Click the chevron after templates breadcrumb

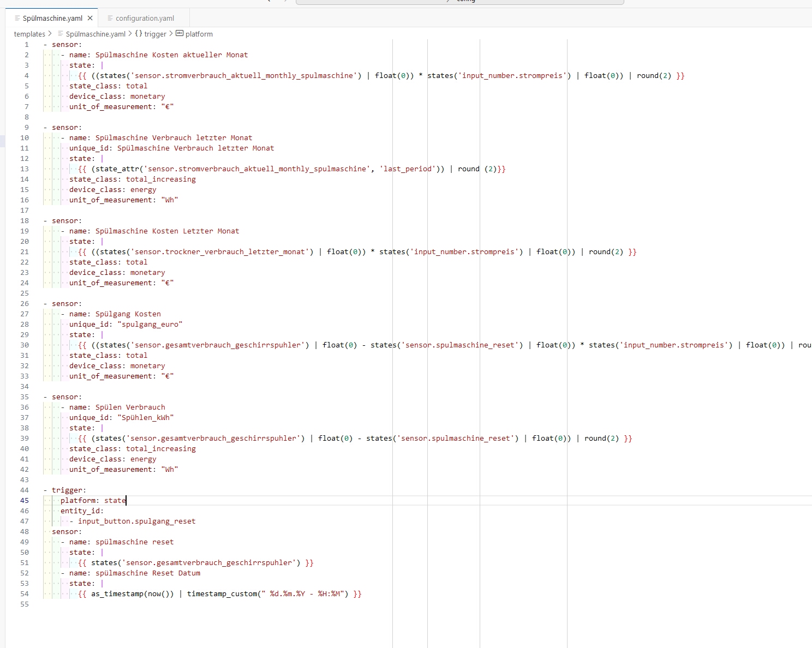pos(50,34)
